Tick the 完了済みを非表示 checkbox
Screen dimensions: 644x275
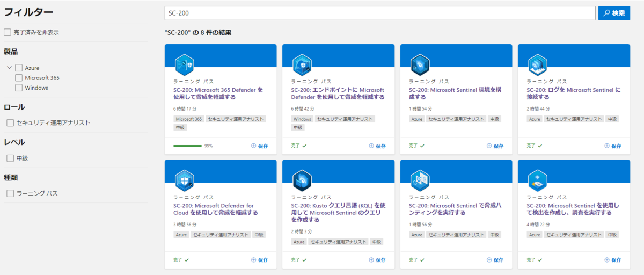(x=8, y=32)
